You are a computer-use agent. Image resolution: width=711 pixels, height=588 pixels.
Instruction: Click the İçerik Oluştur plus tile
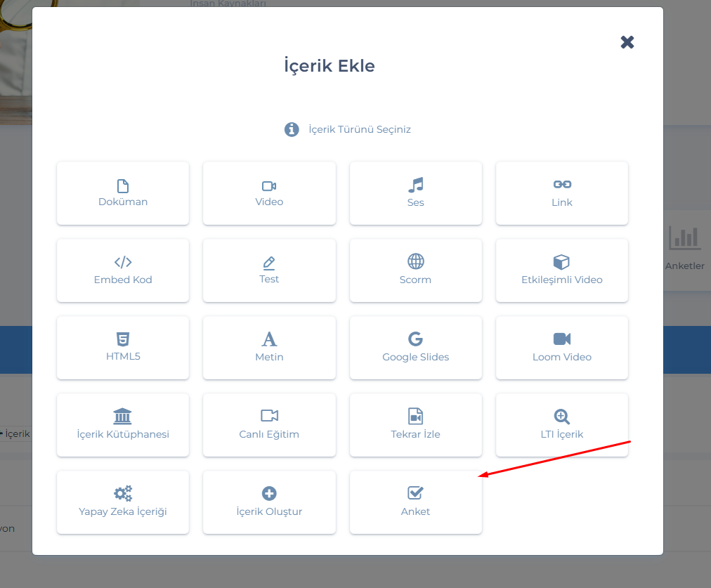(x=269, y=502)
